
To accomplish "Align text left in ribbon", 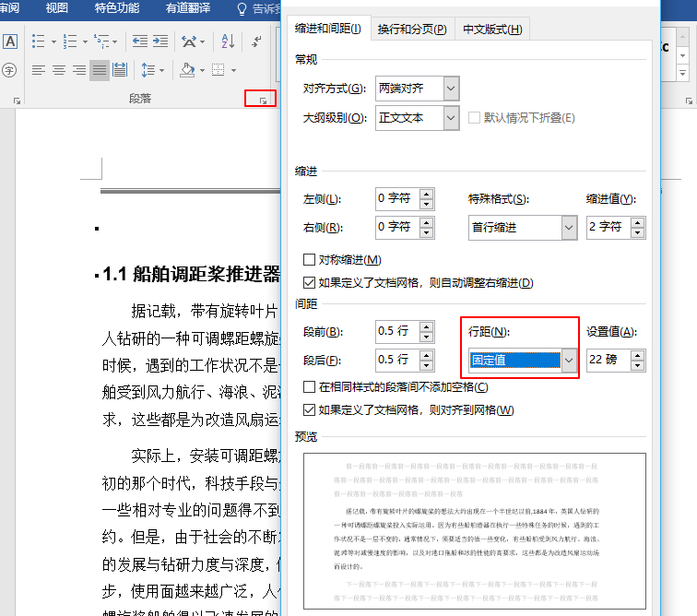I will [x=39, y=70].
